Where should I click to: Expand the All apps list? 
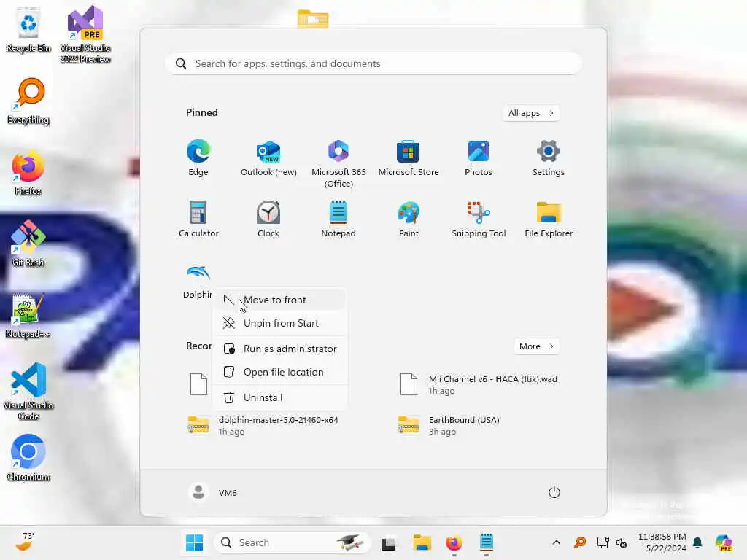tap(531, 113)
